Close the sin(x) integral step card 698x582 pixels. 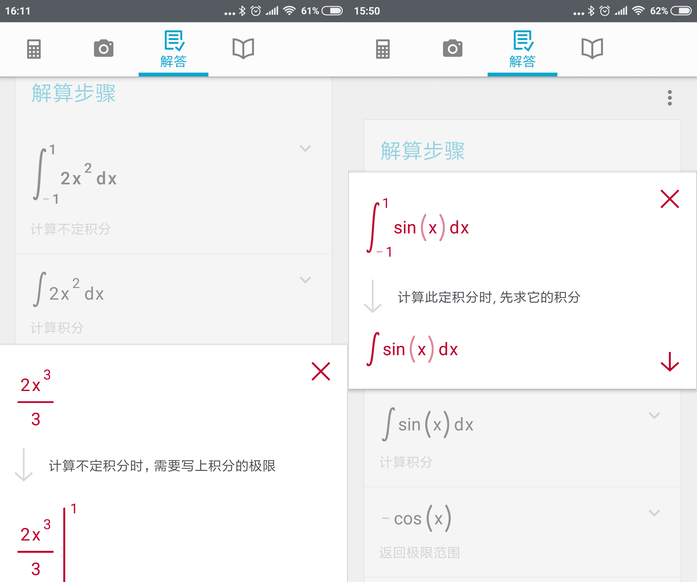point(670,199)
